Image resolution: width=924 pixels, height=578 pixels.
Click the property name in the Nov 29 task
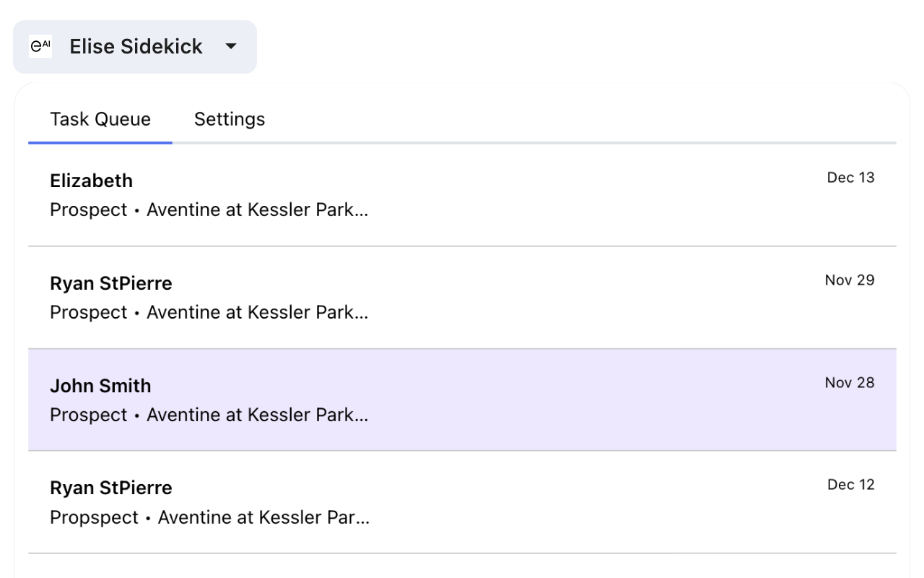click(x=257, y=313)
